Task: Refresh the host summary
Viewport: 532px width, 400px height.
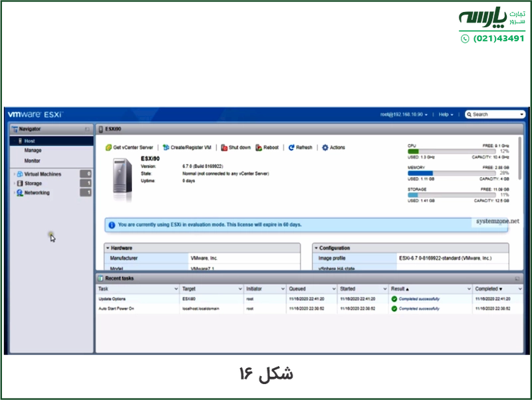Action: (x=301, y=147)
